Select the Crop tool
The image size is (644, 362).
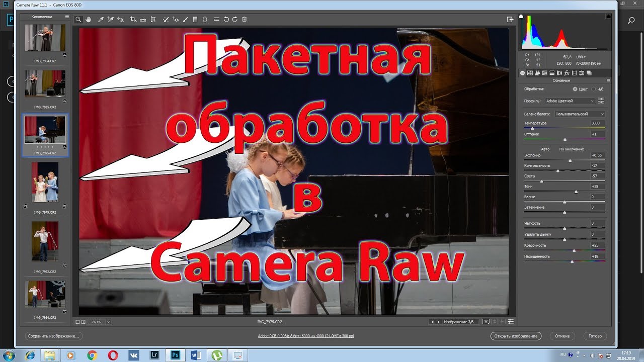coord(133,20)
